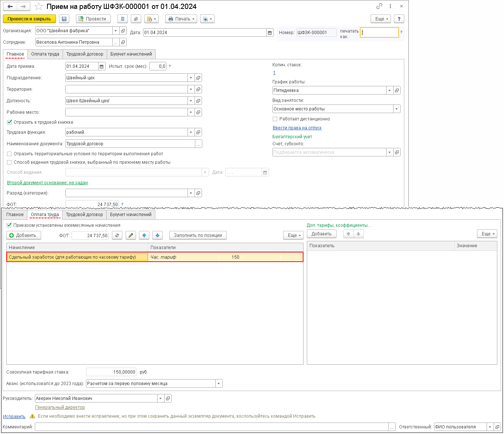Open the Главное tab in the lower panel
Image resolution: width=504 pixels, height=434 pixels.
[x=15, y=215]
